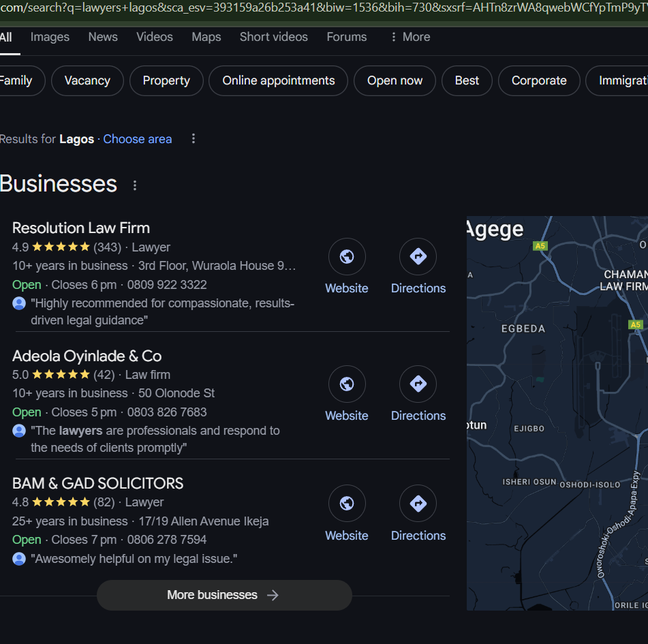This screenshot has width=648, height=644.
Task: Open three-dot menu beside Choose area
Action: [193, 139]
